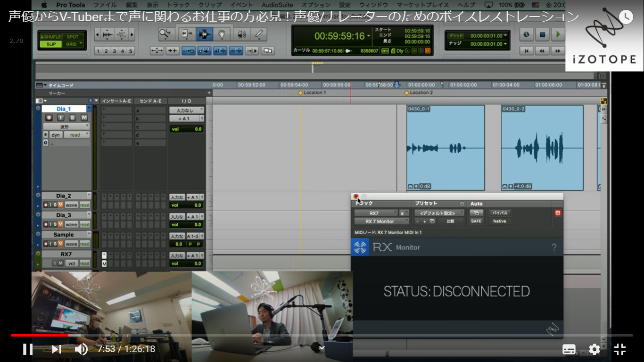
Task: Enable SPOT edit mode
Action: [x=73, y=37]
